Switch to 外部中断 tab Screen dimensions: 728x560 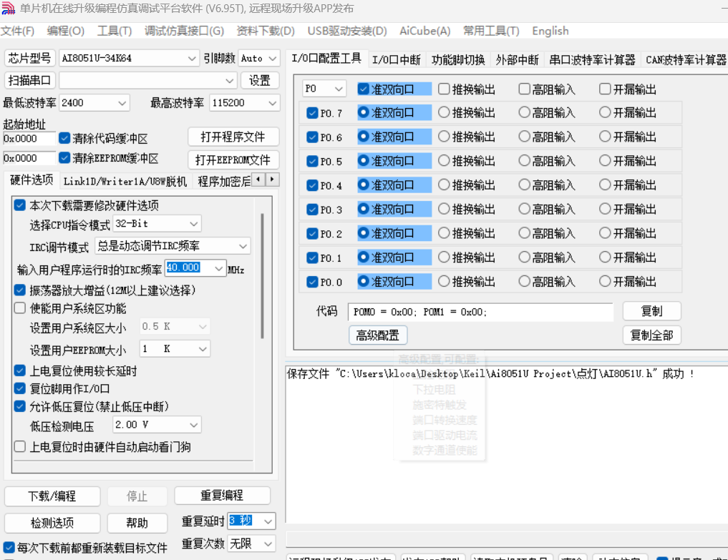coord(517,60)
